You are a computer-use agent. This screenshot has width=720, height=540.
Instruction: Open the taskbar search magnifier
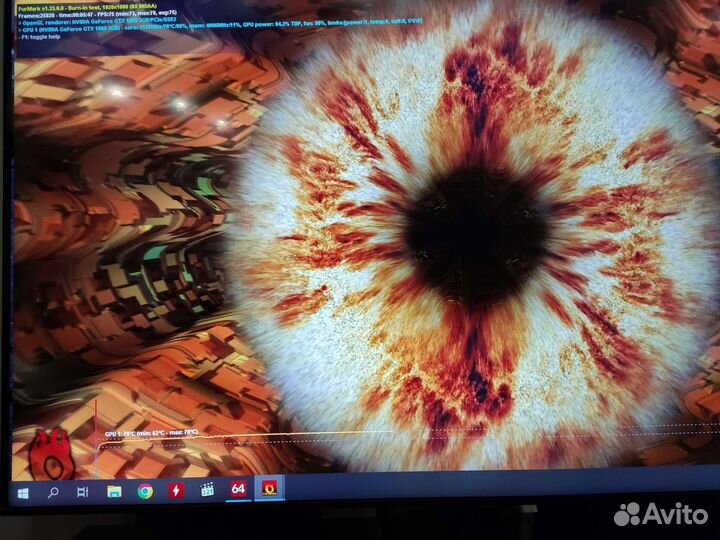pyautogui.click(x=53, y=492)
